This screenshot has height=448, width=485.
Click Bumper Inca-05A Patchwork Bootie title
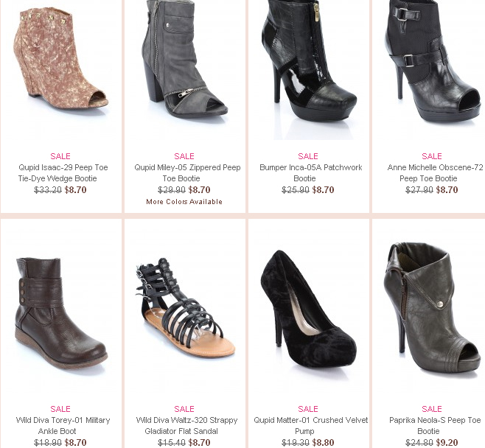click(310, 173)
